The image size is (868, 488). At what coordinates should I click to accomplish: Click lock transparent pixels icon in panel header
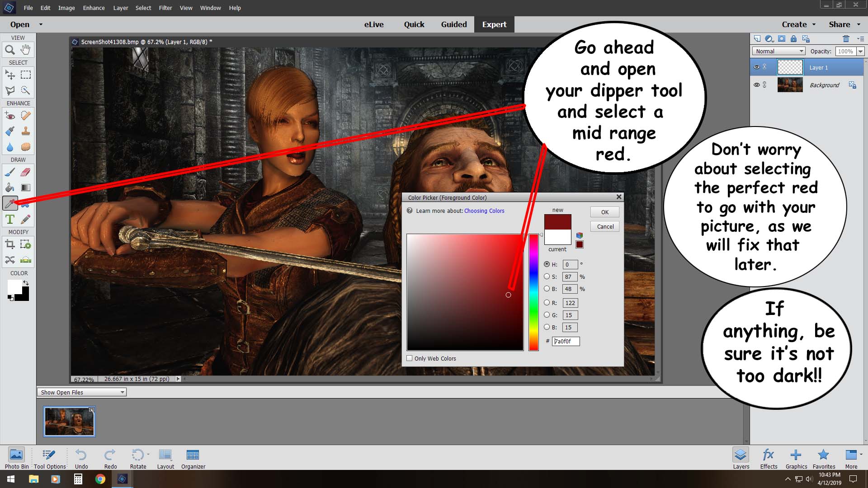click(806, 39)
